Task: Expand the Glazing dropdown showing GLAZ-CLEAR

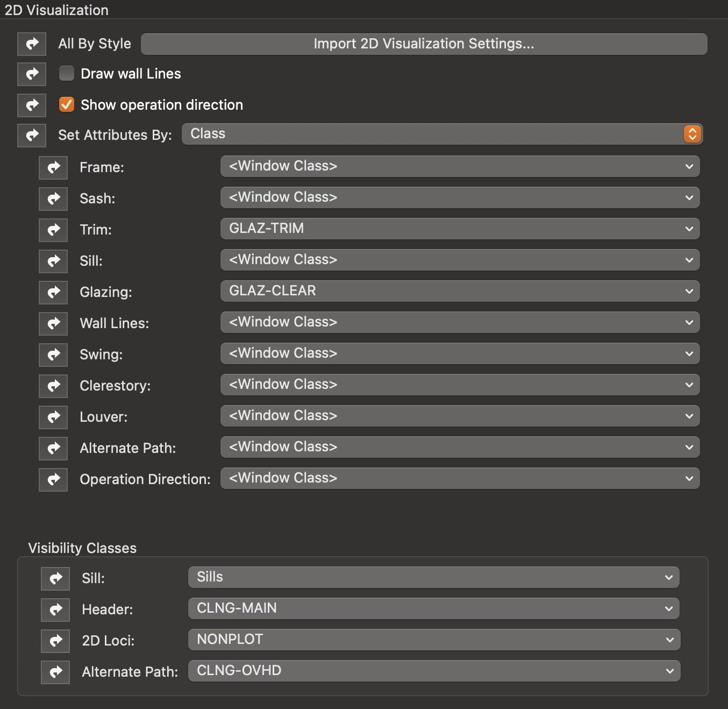Action: click(x=460, y=291)
